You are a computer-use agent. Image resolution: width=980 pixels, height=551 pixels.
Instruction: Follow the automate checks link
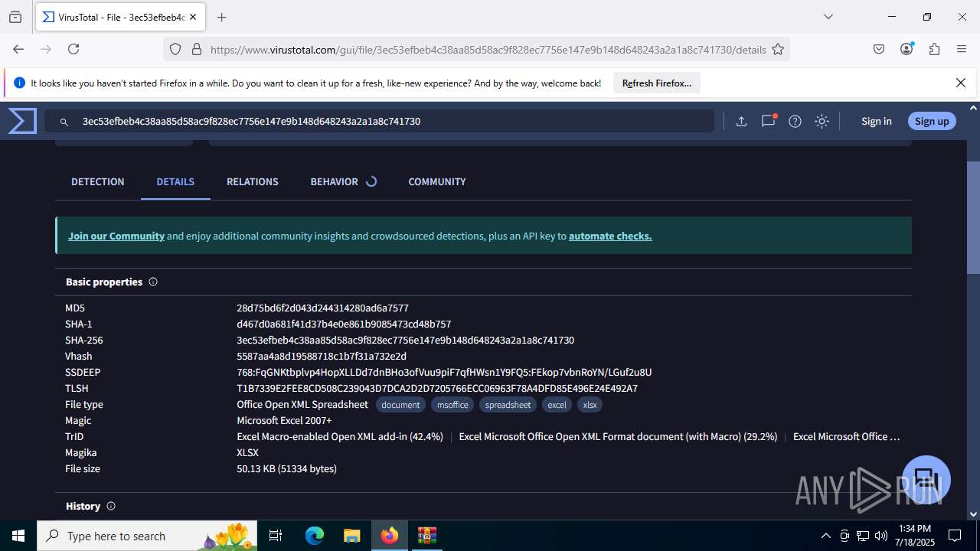click(x=610, y=236)
